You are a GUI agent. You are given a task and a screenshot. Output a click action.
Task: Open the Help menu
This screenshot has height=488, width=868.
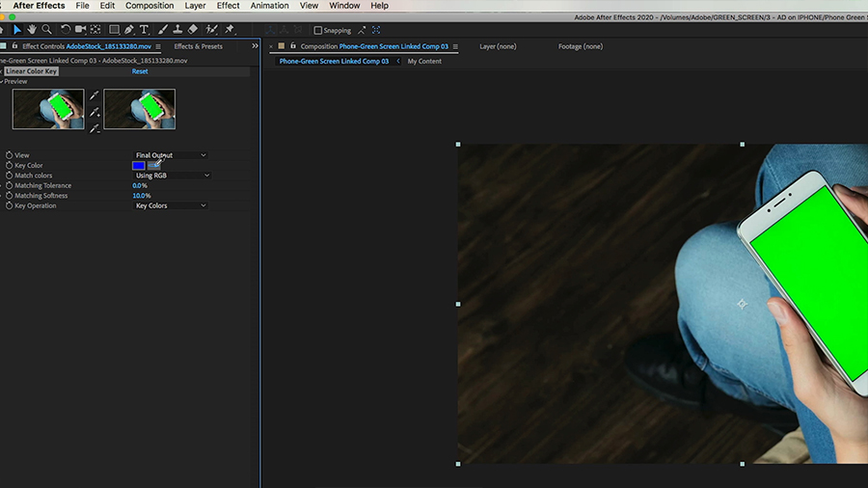point(379,6)
